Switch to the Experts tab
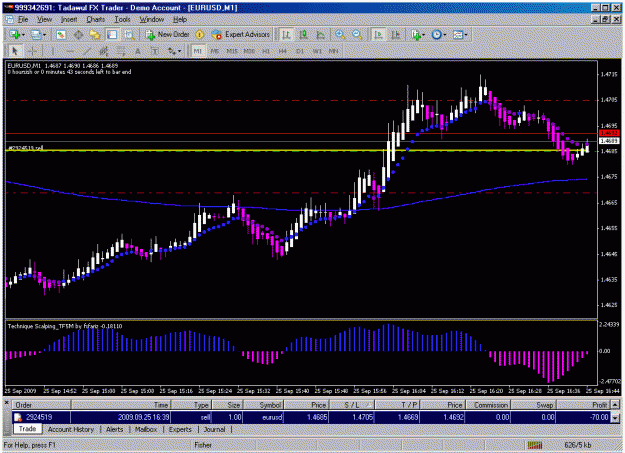 tap(180, 429)
